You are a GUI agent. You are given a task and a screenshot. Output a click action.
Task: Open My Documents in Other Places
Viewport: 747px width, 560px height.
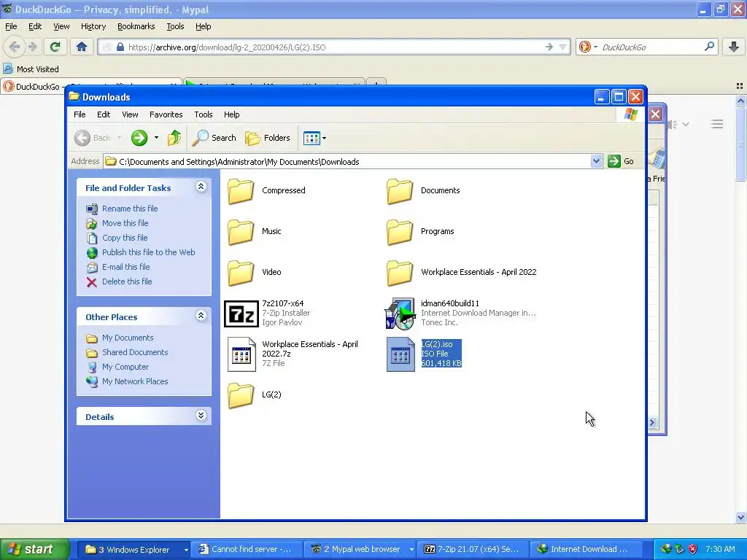128,338
